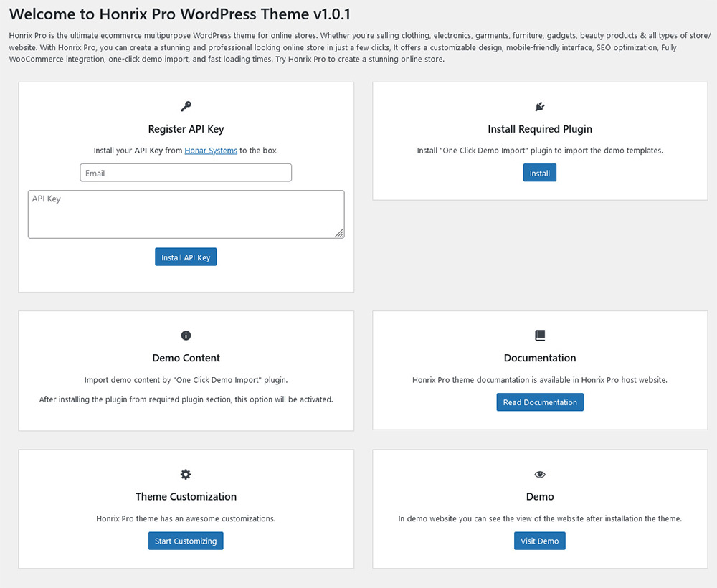Click the Demo Content heading
This screenshot has height=588, width=717.
pos(186,358)
